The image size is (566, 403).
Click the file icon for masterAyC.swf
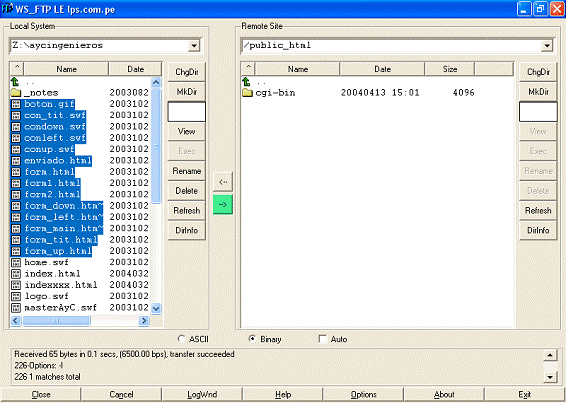[16, 308]
